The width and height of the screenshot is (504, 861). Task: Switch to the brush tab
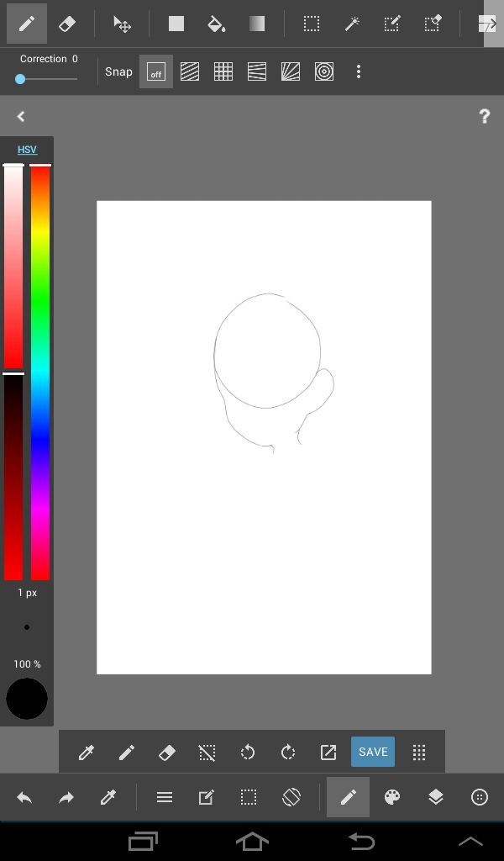(349, 797)
